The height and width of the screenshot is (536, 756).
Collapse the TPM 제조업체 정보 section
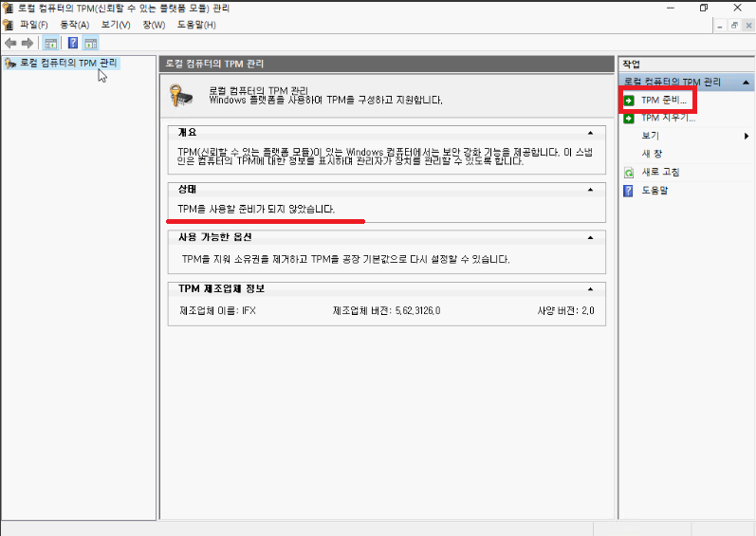(590, 289)
